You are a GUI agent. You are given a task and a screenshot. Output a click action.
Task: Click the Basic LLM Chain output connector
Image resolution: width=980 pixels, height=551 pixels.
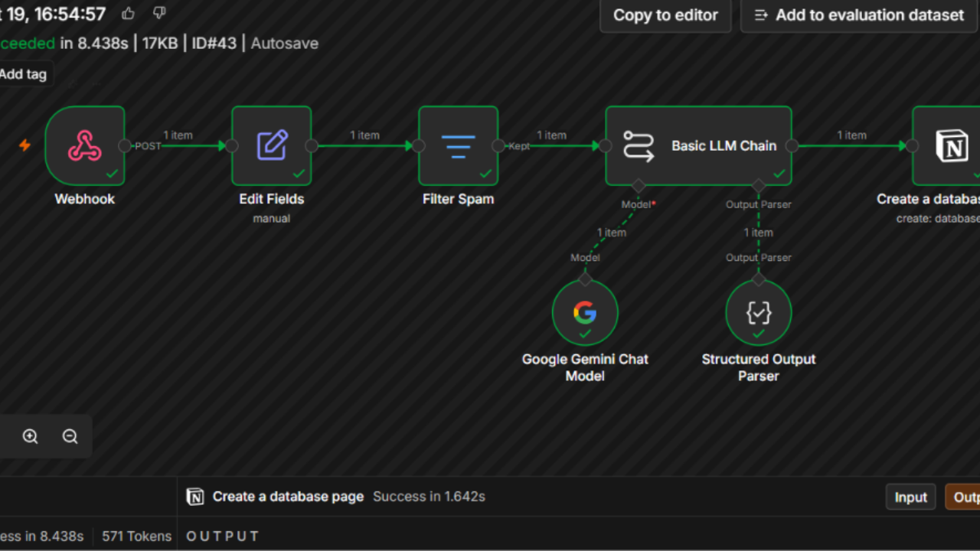pos(792,145)
